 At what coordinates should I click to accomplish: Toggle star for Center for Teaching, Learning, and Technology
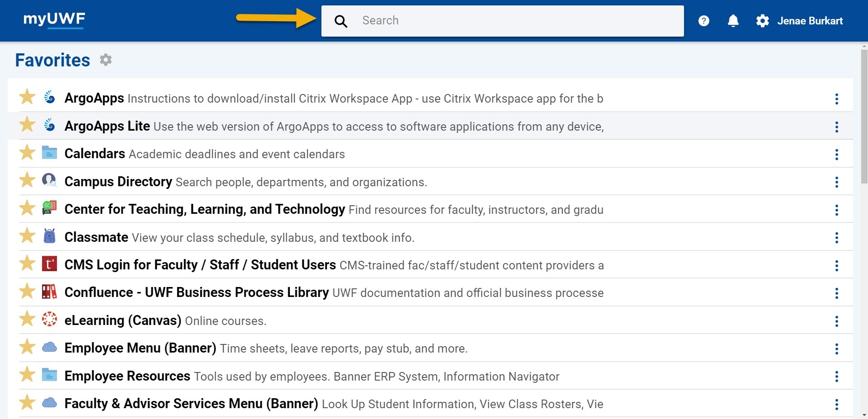coord(27,208)
